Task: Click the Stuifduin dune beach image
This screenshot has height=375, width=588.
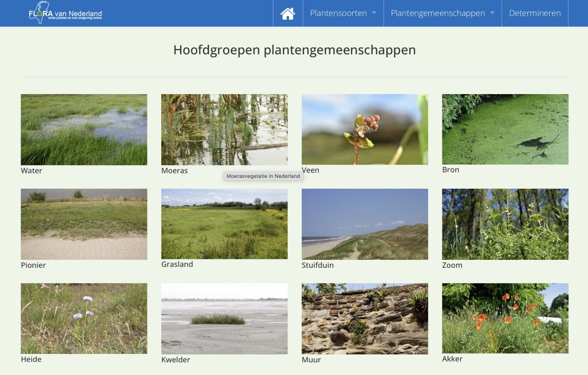Action: click(365, 224)
